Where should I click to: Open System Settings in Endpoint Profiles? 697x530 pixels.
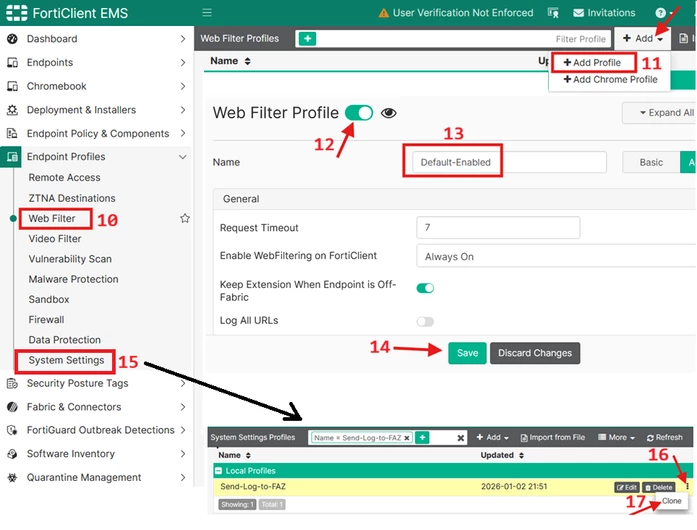(x=66, y=360)
